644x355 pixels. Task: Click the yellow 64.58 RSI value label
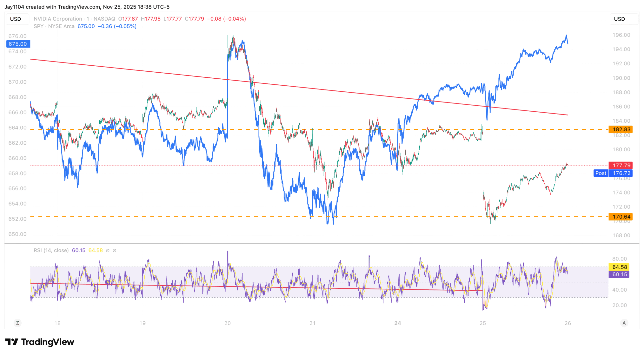619,267
